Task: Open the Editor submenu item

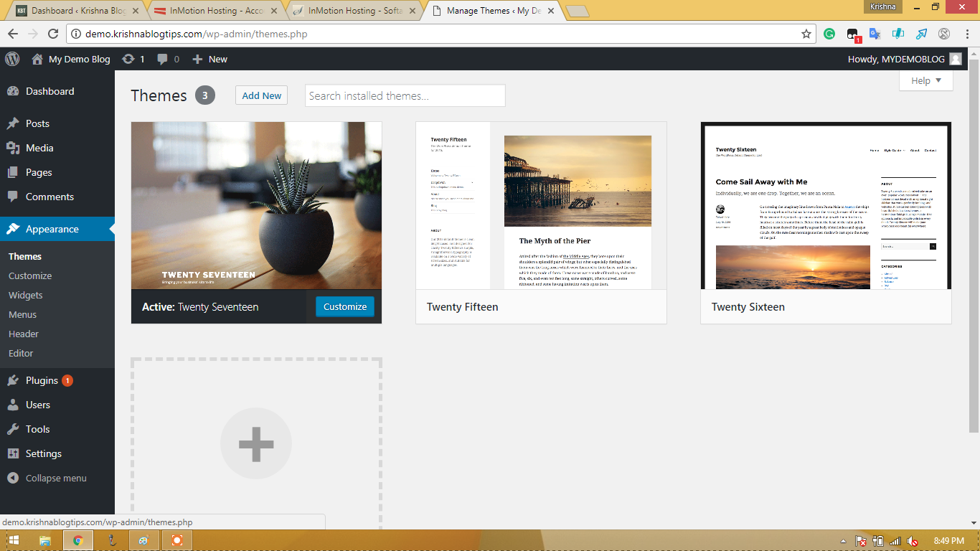Action: coord(21,353)
